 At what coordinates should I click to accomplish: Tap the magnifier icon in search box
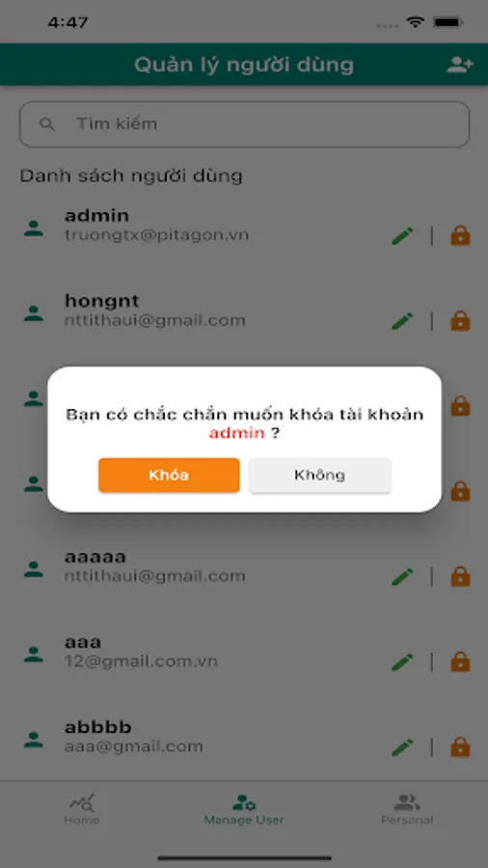click(47, 124)
